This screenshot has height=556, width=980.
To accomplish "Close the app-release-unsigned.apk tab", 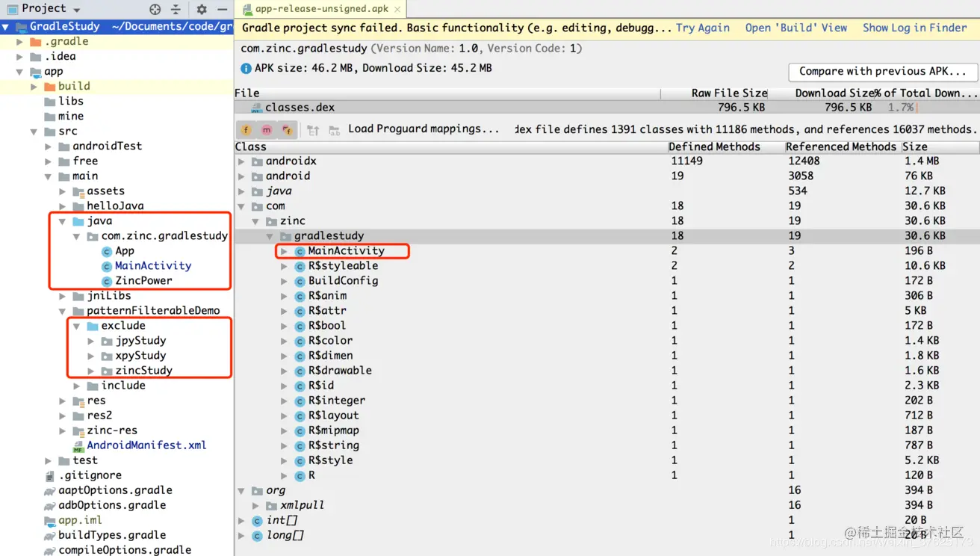I will tap(398, 10).
